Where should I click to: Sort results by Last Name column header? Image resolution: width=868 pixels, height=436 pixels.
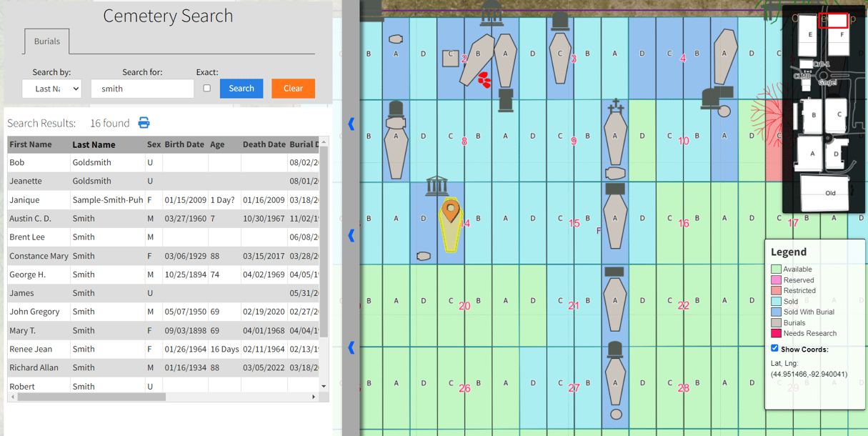point(93,144)
